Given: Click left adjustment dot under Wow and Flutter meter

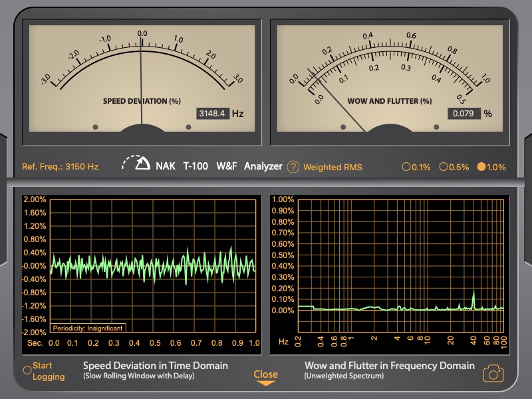Looking at the screenshot, I should 343,126.
